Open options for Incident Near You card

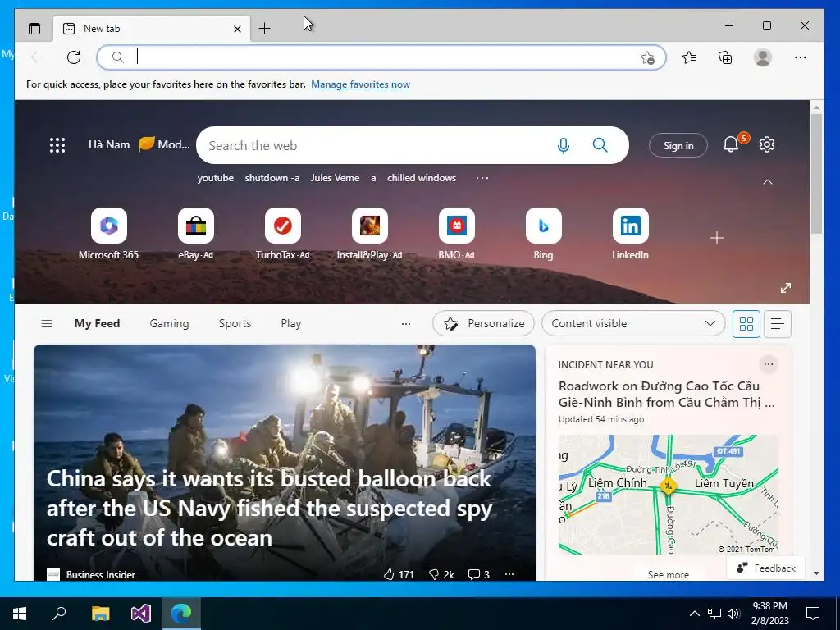point(768,364)
